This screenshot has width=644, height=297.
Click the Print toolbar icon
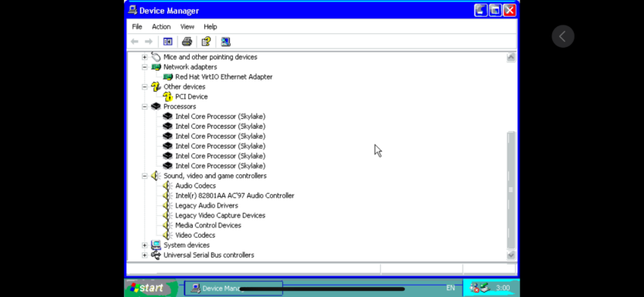pos(187,42)
